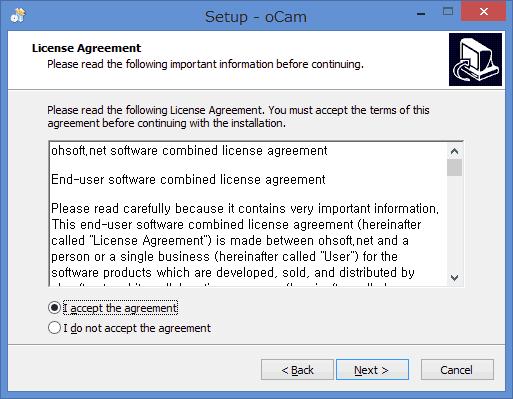Close the setup window with X
This screenshot has height=399, width=513.
(483, 12)
